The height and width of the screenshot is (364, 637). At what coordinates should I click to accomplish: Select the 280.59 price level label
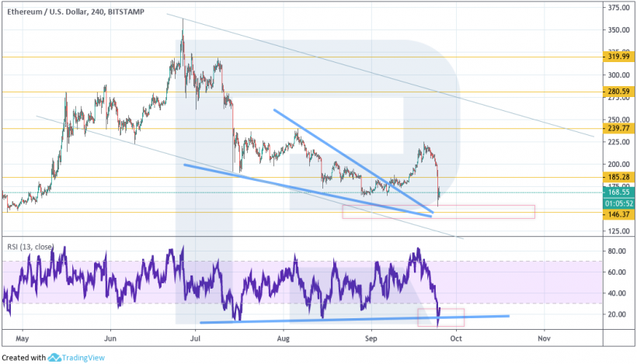pos(618,92)
